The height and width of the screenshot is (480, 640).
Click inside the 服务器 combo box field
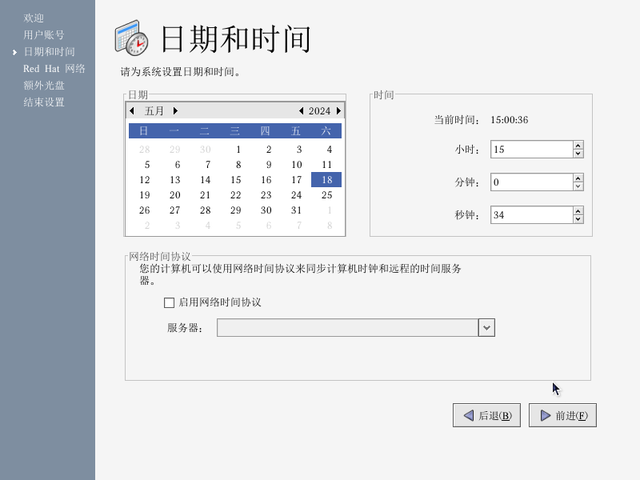click(x=347, y=328)
